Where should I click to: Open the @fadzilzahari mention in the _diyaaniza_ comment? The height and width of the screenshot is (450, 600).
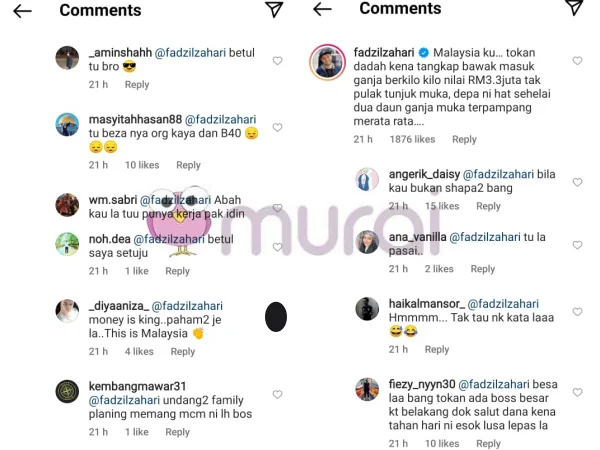coord(187,306)
